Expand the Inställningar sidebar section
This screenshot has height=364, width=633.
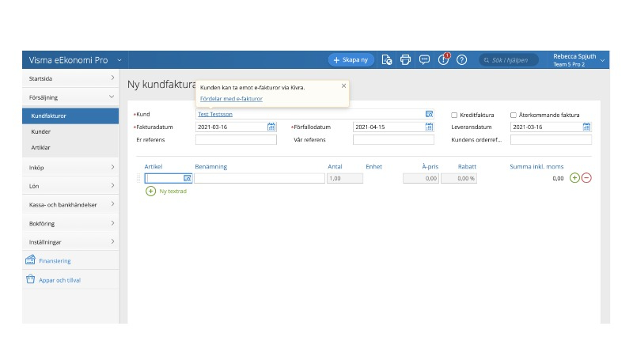(70, 241)
